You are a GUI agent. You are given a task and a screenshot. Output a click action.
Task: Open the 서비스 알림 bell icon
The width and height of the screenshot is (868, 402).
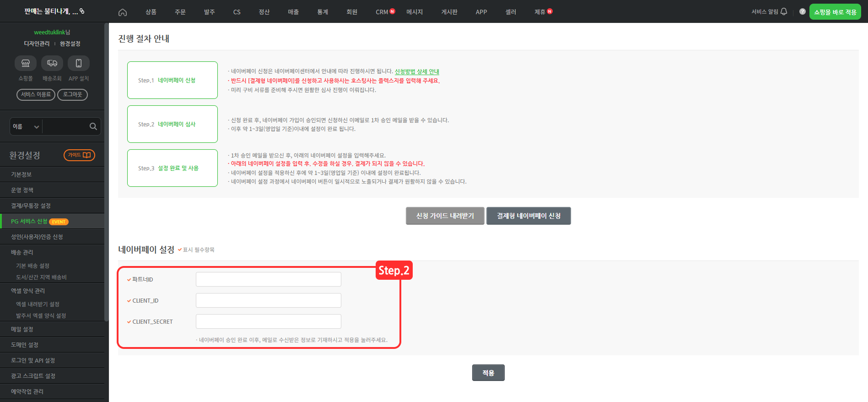(784, 11)
